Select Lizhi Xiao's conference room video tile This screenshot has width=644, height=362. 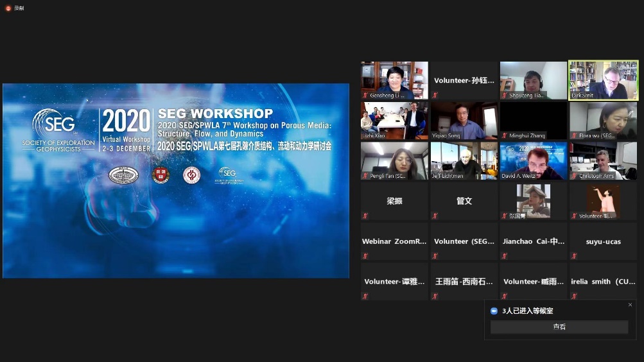pyautogui.click(x=394, y=120)
